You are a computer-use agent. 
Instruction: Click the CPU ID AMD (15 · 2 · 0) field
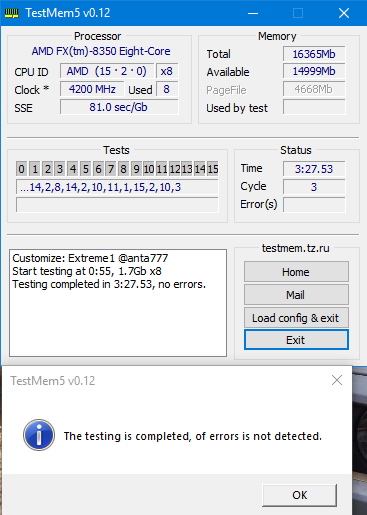click(107, 71)
